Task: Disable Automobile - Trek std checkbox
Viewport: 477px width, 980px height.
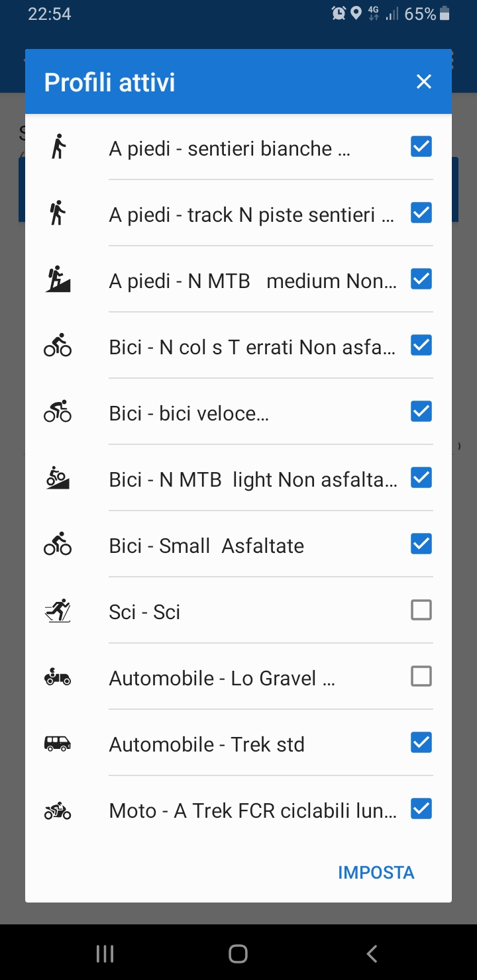Action: pos(421,742)
